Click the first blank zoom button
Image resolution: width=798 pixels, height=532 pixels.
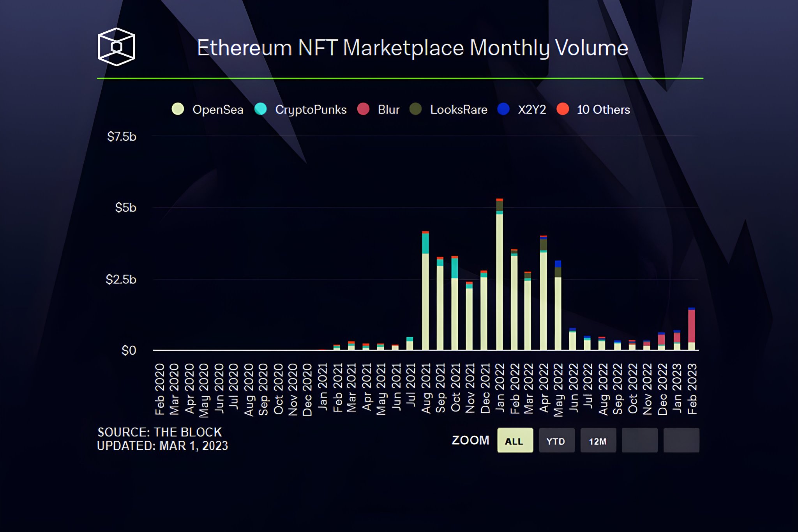639,440
